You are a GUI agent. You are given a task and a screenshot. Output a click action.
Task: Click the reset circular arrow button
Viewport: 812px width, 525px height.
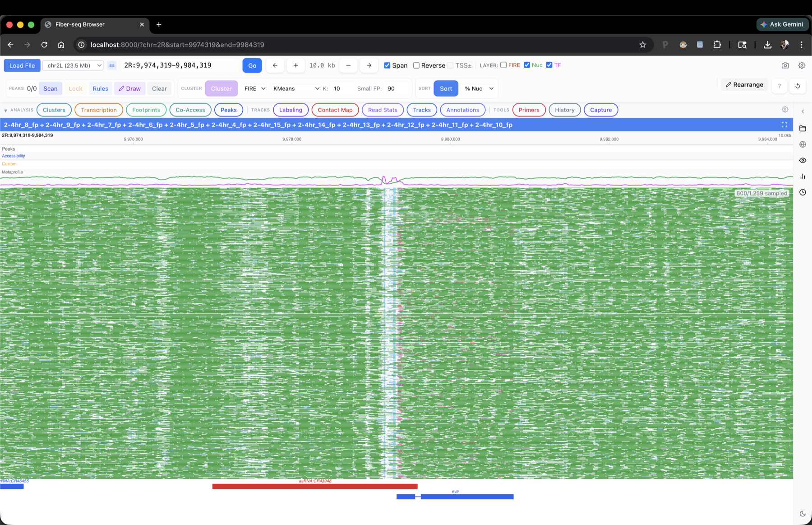coord(798,86)
